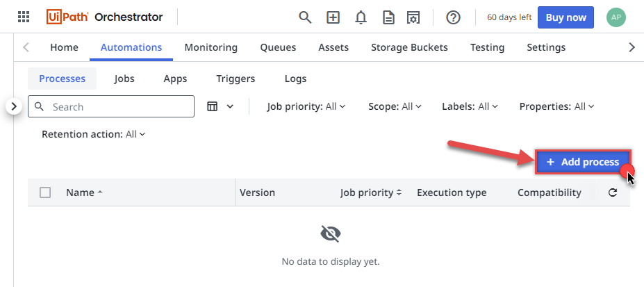Open the Labels filter dropdown
This screenshot has height=287, width=644.
[x=470, y=107]
